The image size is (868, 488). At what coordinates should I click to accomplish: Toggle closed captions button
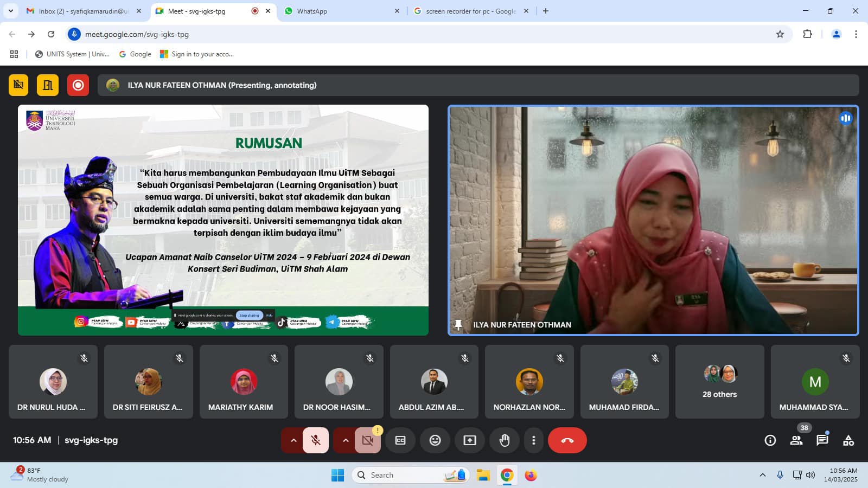coord(400,440)
